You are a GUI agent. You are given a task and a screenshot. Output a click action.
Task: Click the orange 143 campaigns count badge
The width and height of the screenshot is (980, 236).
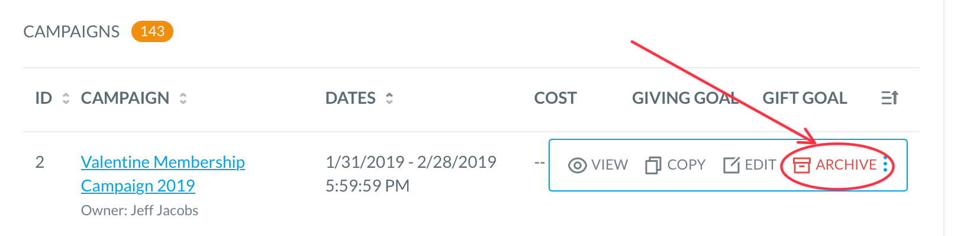[152, 31]
